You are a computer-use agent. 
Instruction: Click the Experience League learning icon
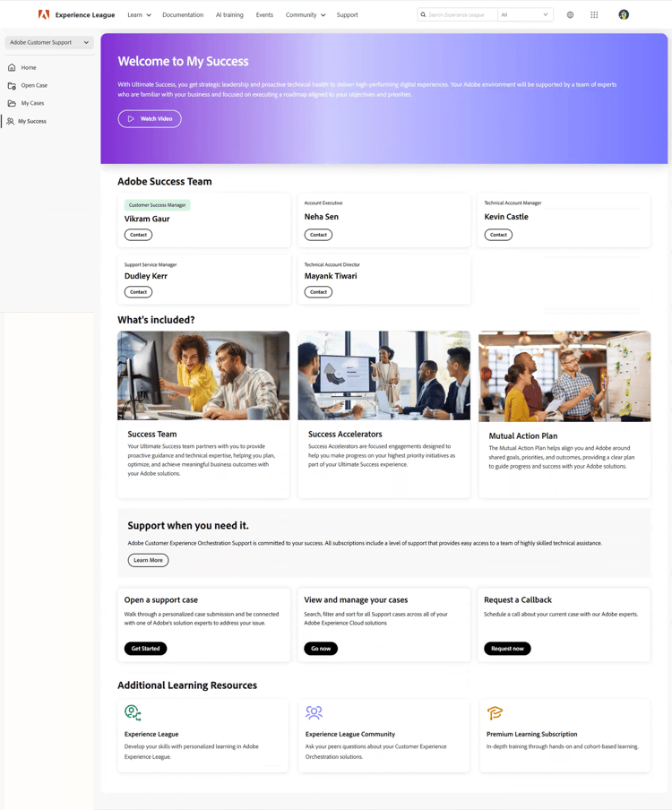pyautogui.click(x=133, y=713)
